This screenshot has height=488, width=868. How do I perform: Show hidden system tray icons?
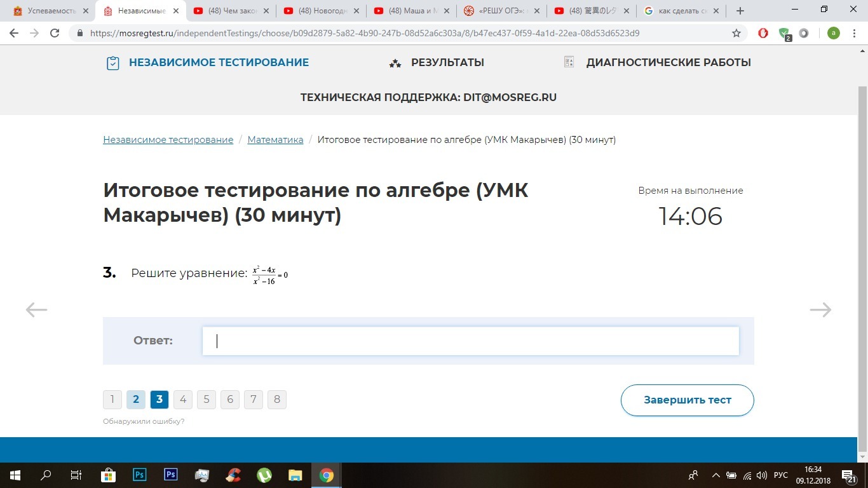[715, 475]
